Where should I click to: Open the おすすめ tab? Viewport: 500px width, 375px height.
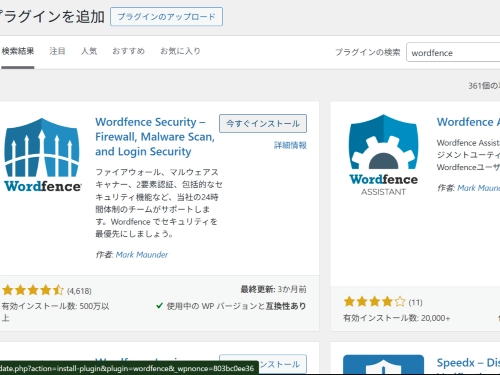pos(128,51)
